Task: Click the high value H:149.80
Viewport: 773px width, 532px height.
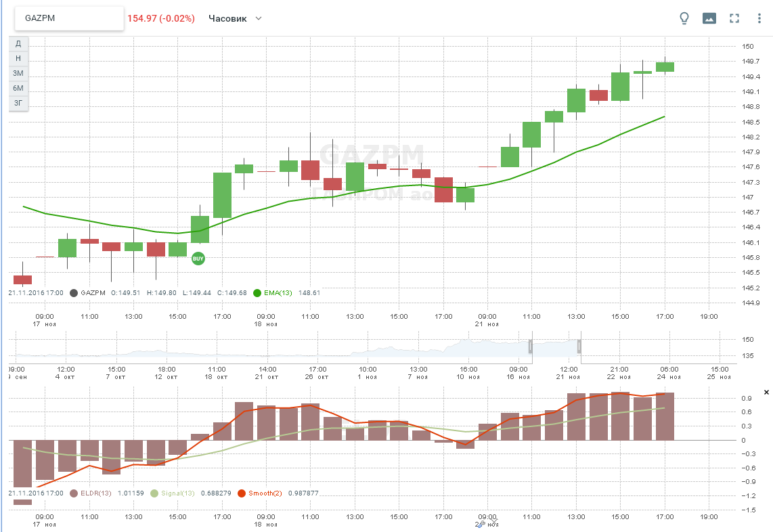Action: pos(162,293)
